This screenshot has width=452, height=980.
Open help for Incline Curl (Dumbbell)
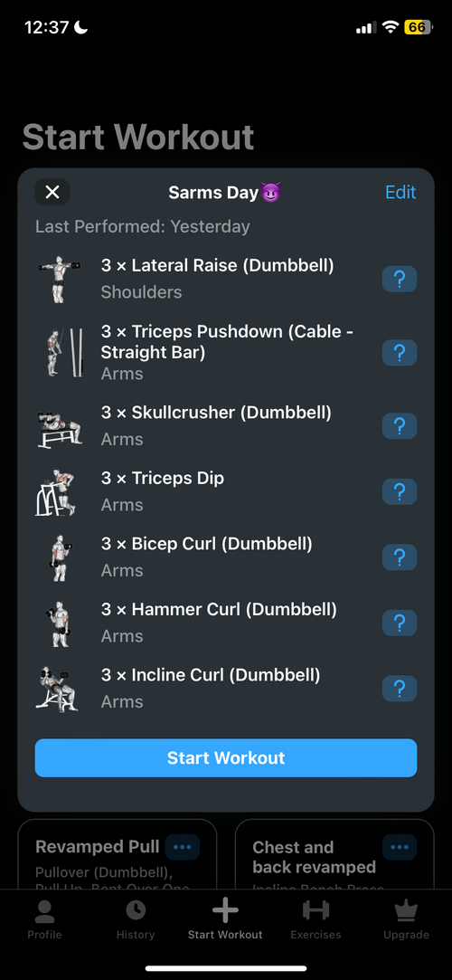tap(400, 689)
